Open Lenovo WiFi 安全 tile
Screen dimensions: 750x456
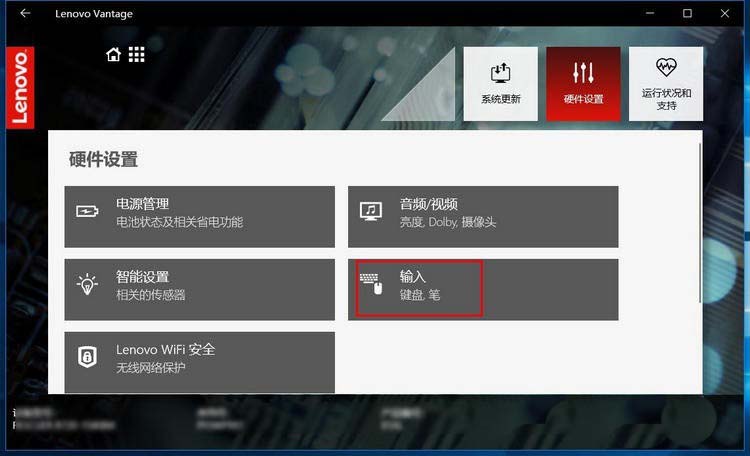[x=199, y=362]
